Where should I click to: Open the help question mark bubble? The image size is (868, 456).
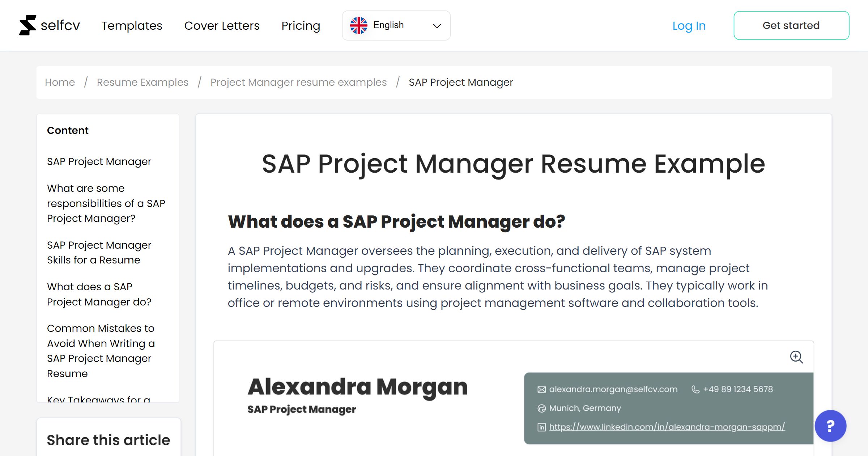[830, 426]
